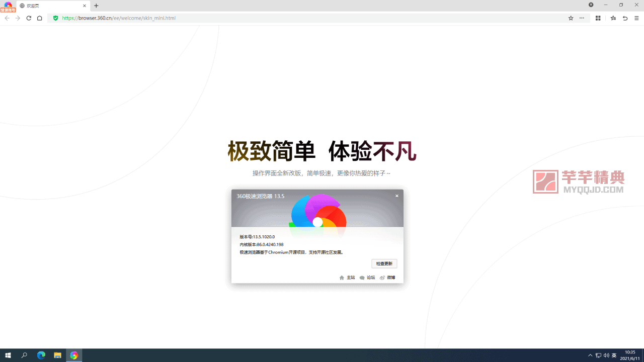The height and width of the screenshot is (362, 644).
Task: Select the 欢迎页 browser tab
Action: pos(53,6)
